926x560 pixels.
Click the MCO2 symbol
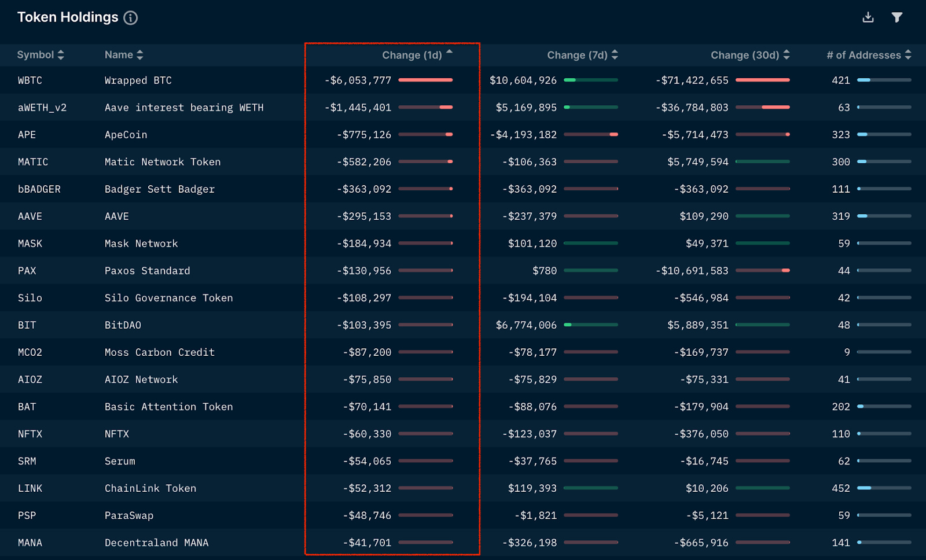pyautogui.click(x=30, y=352)
